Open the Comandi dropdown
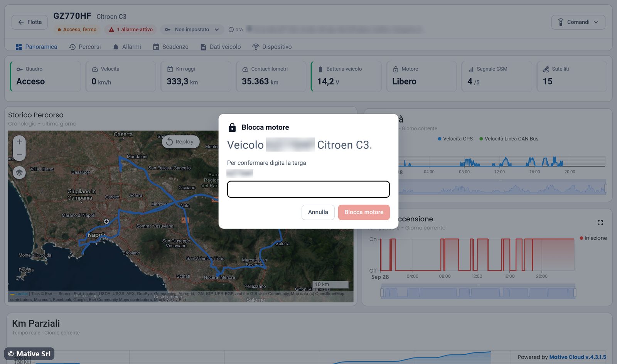The width and height of the screenshot is (617, 364). pyautogui.click(x=578, y=22)
